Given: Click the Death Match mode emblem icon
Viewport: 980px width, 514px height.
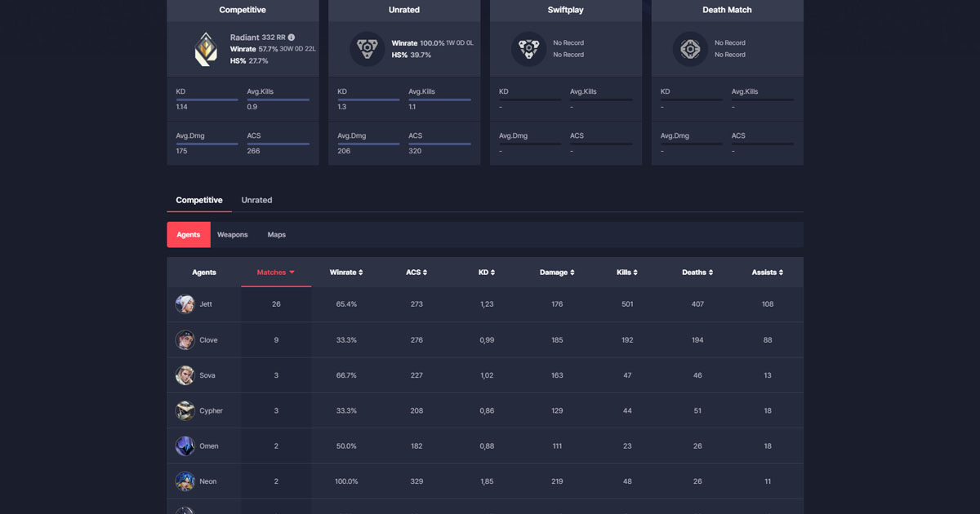Looking at the screenshot, I should pyautogui.click(x=690, y=49).
